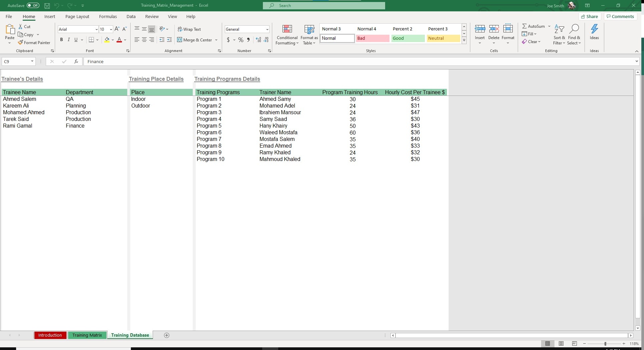Open the font name dropdown
Viewport: 644px width, 350px height.
tap(97, 29)
